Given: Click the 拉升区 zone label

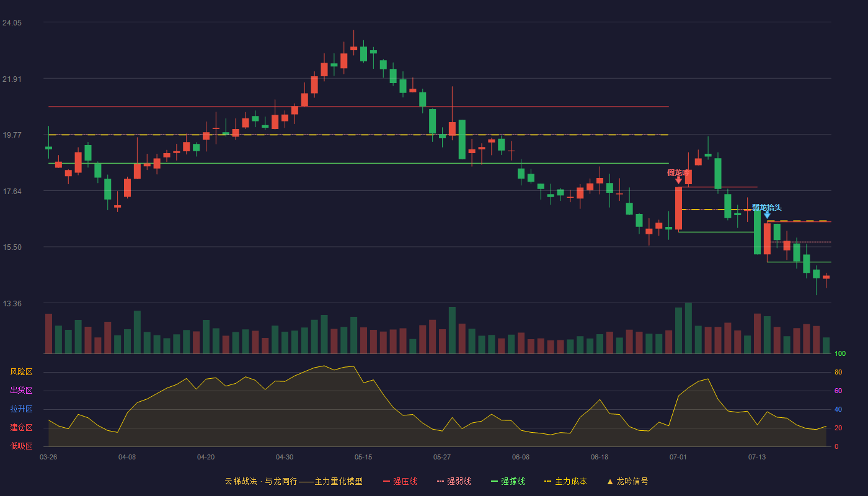Looking at the screenshot, I should tap(21, 409).
